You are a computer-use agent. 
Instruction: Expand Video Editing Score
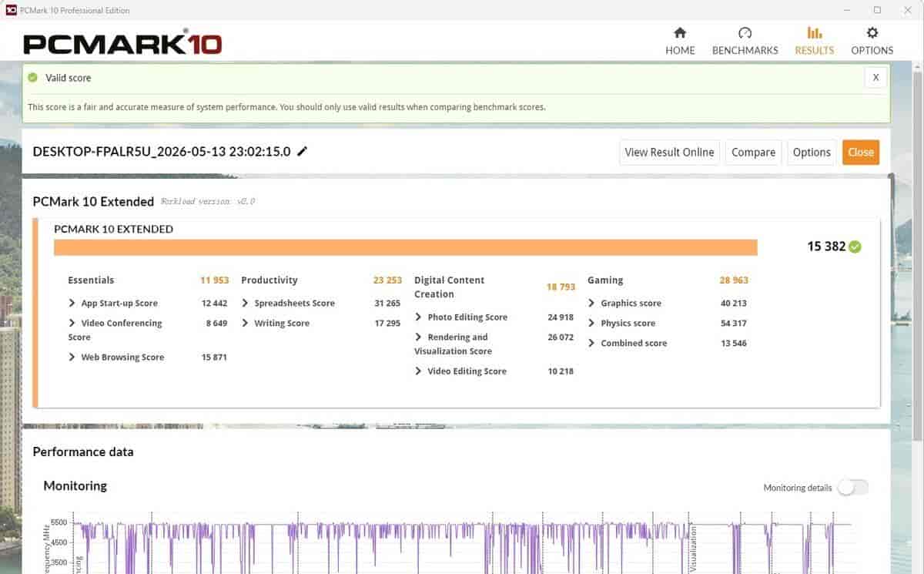(419, 371)
